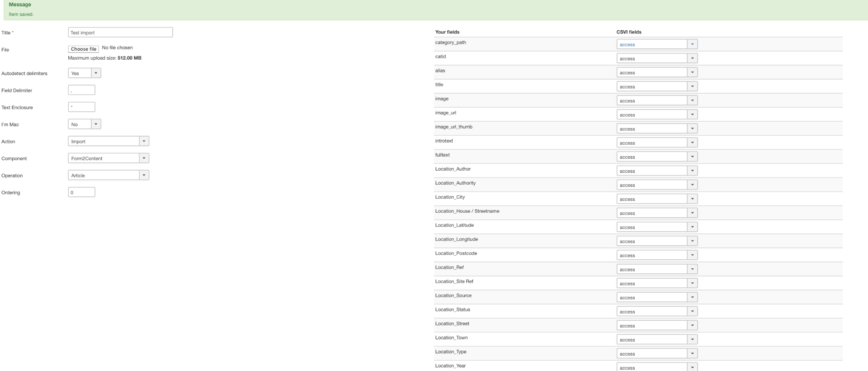
Task: Focus the Text Enclosure input box
Action: (81, 107)
